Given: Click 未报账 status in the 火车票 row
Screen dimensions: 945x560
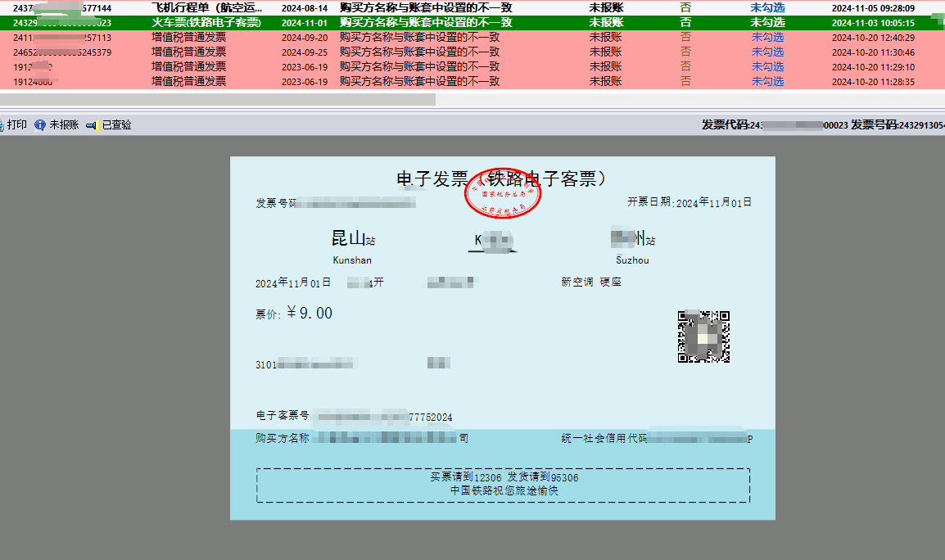Looking at the screenshot, I should coord(606,22).
